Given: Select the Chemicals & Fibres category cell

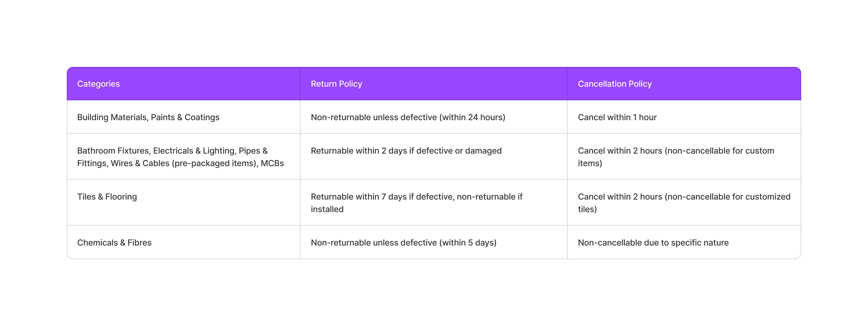Looking at the screenshot, I should coord(114,243).
